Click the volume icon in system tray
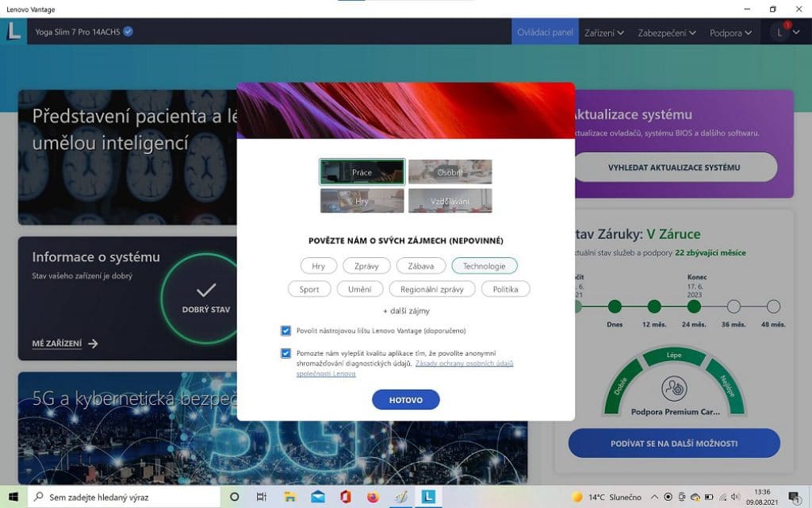Image resolution: width=812 pixels, height=508 pixels. [735, 497]
